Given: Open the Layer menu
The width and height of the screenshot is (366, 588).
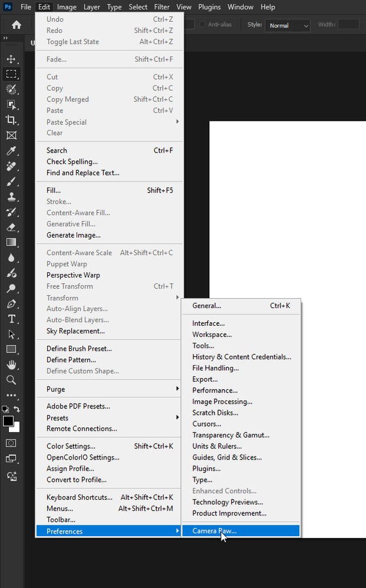Looking at the screenshot, I should 92,6.
